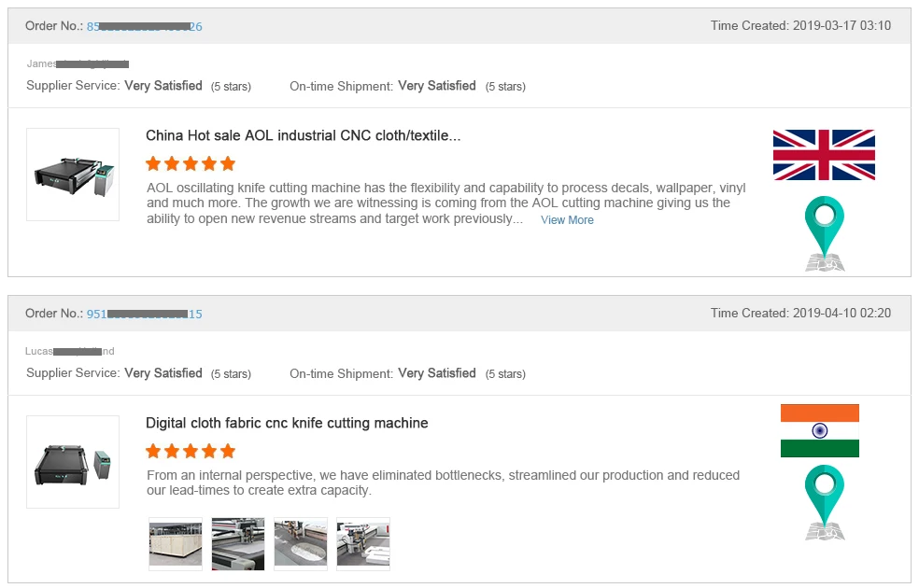Click reviewer name Lucas

[70, 351]
